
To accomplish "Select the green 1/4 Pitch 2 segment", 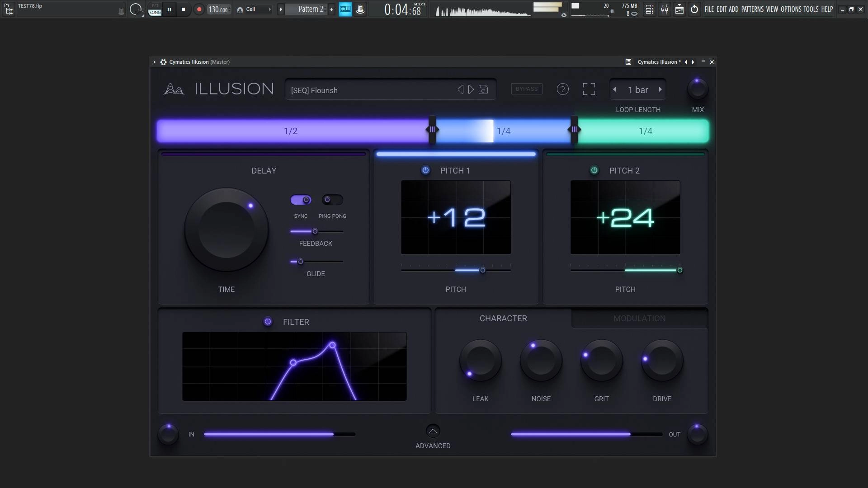I will 644,131.
